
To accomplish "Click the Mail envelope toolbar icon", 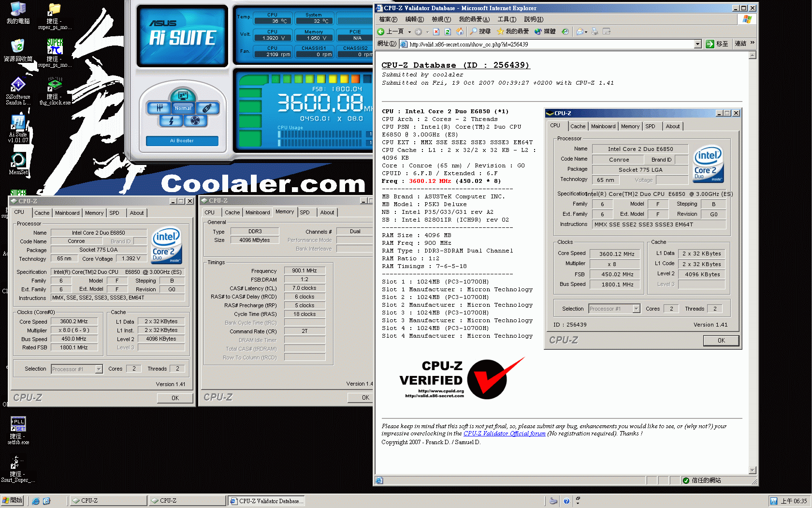I will pyautogui.click(x=580, y=31).
